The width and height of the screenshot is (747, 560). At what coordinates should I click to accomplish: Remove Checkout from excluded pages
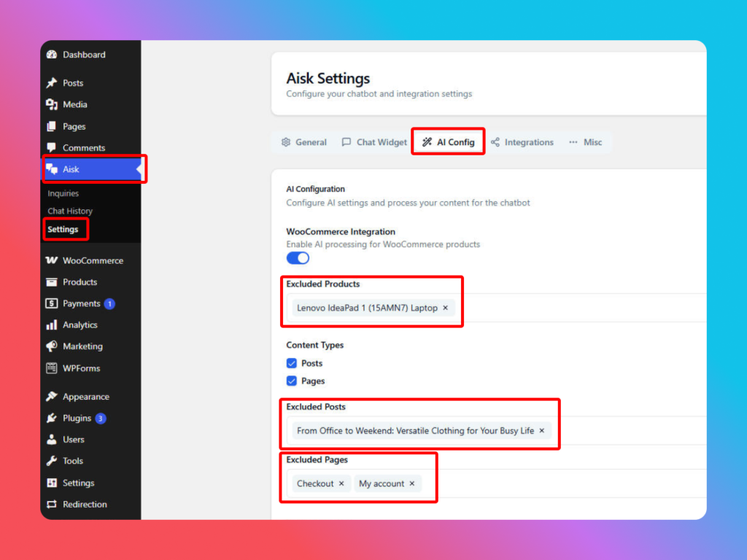(x=341, y=483)
